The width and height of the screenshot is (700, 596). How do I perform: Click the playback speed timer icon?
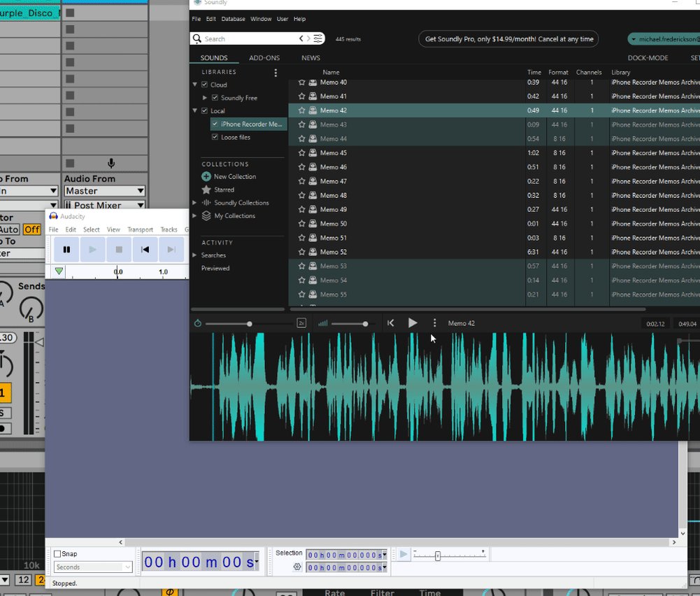tap(198, 323)
